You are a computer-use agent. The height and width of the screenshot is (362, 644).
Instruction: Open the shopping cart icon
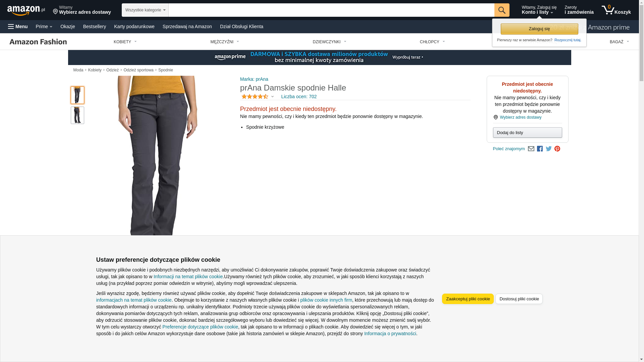616,10
